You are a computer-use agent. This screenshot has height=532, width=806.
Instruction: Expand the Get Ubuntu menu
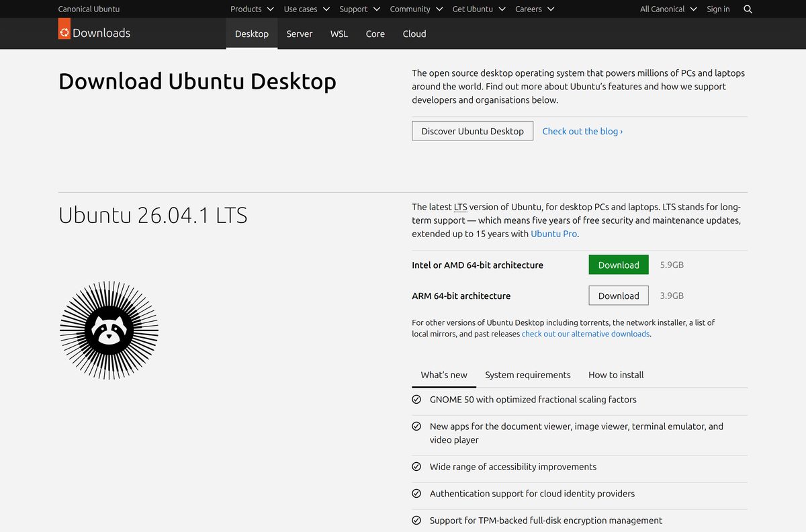[479, 9]
